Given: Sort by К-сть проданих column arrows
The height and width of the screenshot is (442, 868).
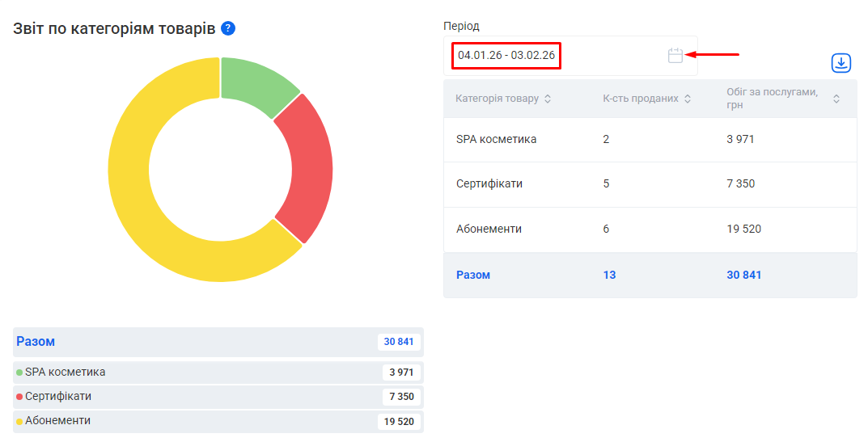Looking at the screenshot, I should tap(688, 99).
